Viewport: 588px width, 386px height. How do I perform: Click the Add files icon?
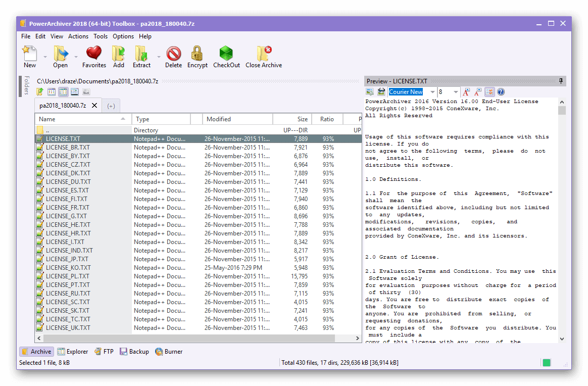[119, 53]
